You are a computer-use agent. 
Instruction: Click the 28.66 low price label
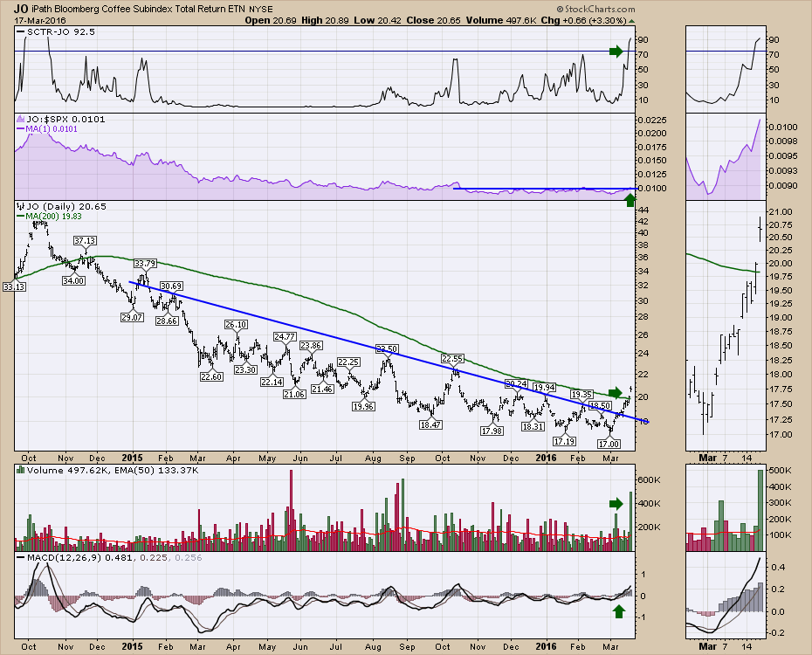167,321
